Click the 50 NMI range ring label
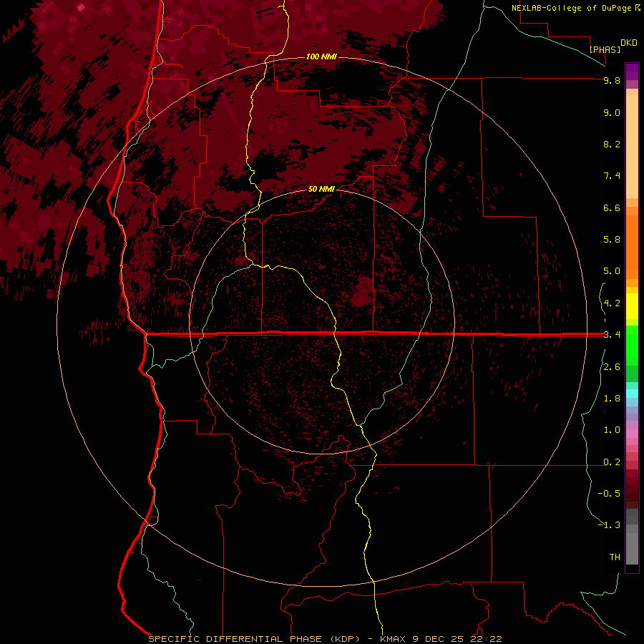The image size is (644, 644). click(x=321, y=190)
